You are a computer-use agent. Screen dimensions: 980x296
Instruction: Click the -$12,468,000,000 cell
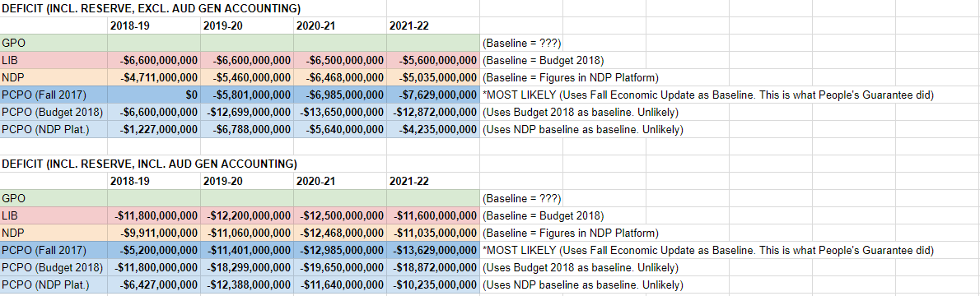tap(340, 234)
